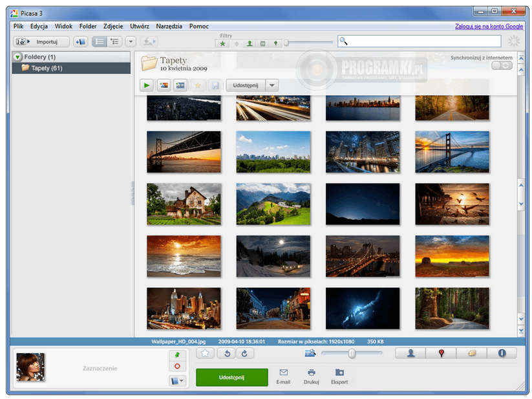Click inside the search input field
The width and height of the screenshot is (532, 399).
tap(420, 41)
